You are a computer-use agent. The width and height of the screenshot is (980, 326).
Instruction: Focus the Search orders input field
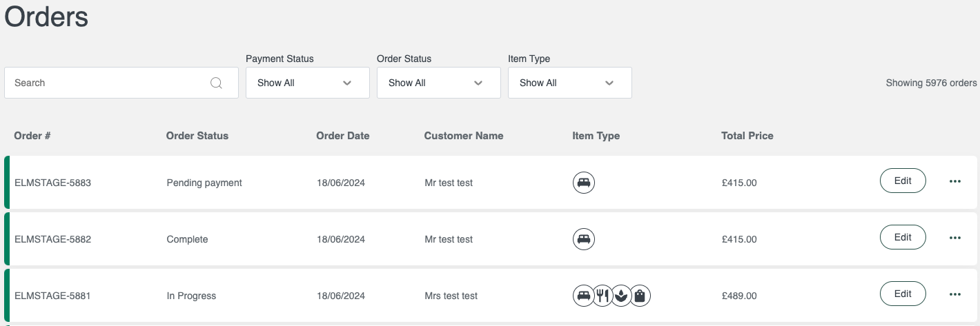(x=121, y=83)
